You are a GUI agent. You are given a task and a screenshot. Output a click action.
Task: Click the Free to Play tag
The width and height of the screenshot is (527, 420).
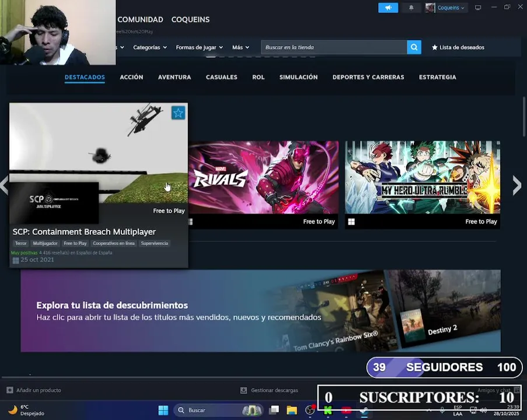75,243
